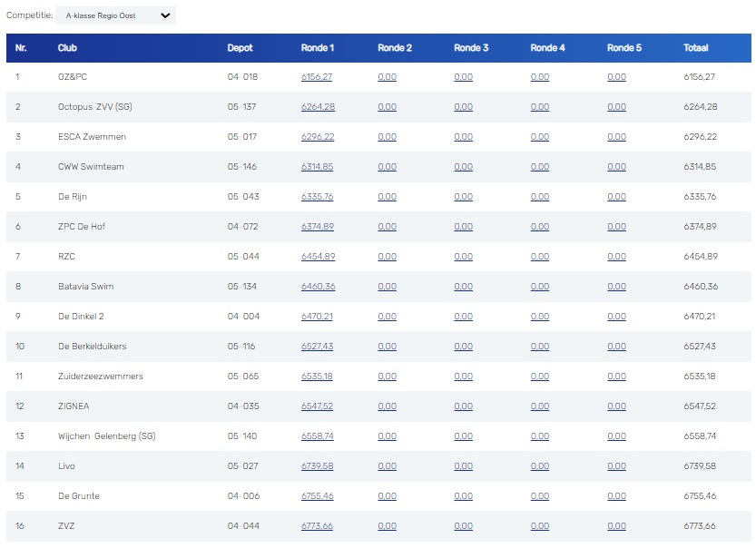
Task: Open Octopus-ZVV Ronde 1 score 6264,28
Action: pos(318,107)
